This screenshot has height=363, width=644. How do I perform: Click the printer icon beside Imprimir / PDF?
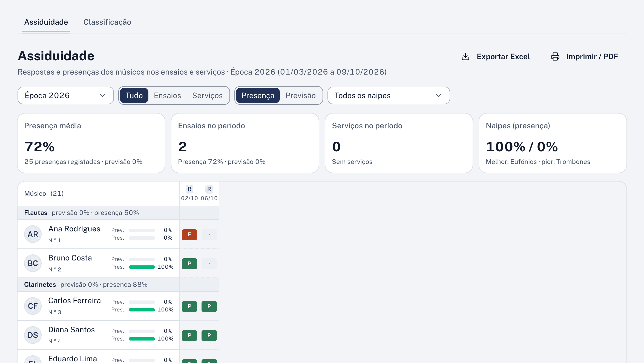555,56
